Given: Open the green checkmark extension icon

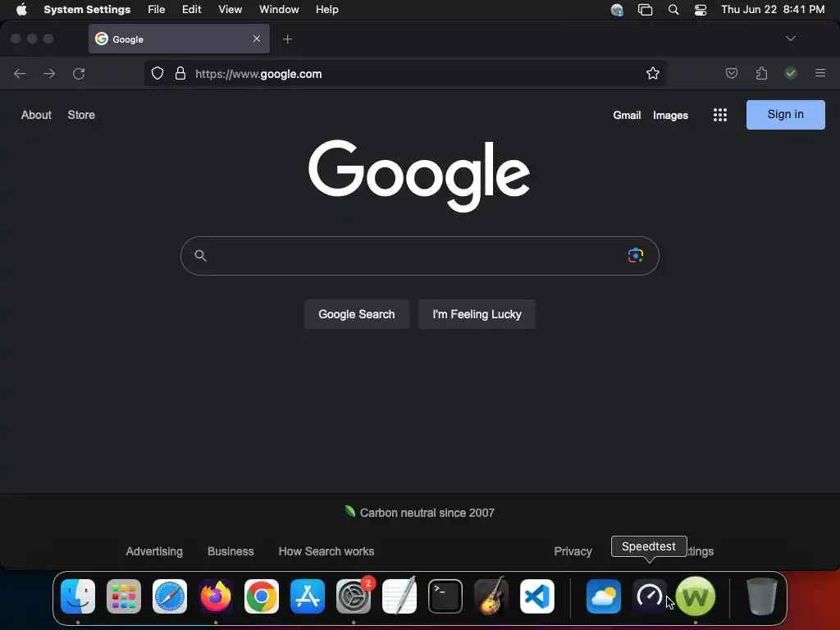Looking at the screenshot, I should (791, 73).
